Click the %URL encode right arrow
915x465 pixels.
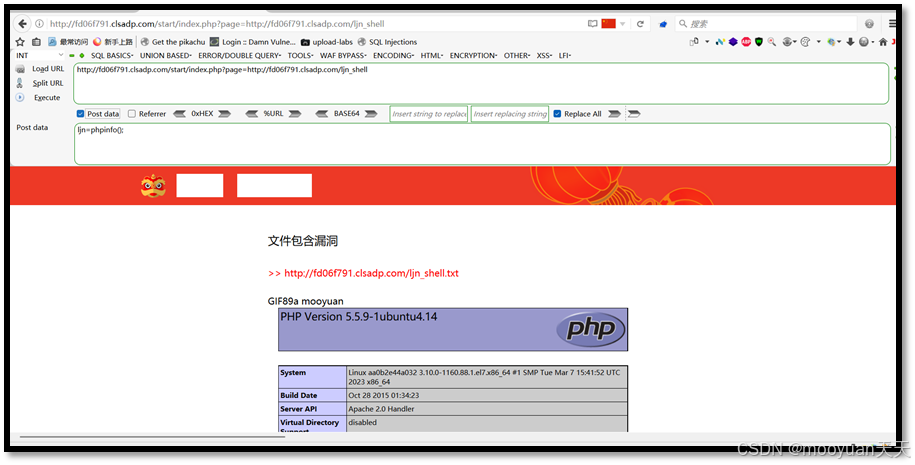coord(295,114)
